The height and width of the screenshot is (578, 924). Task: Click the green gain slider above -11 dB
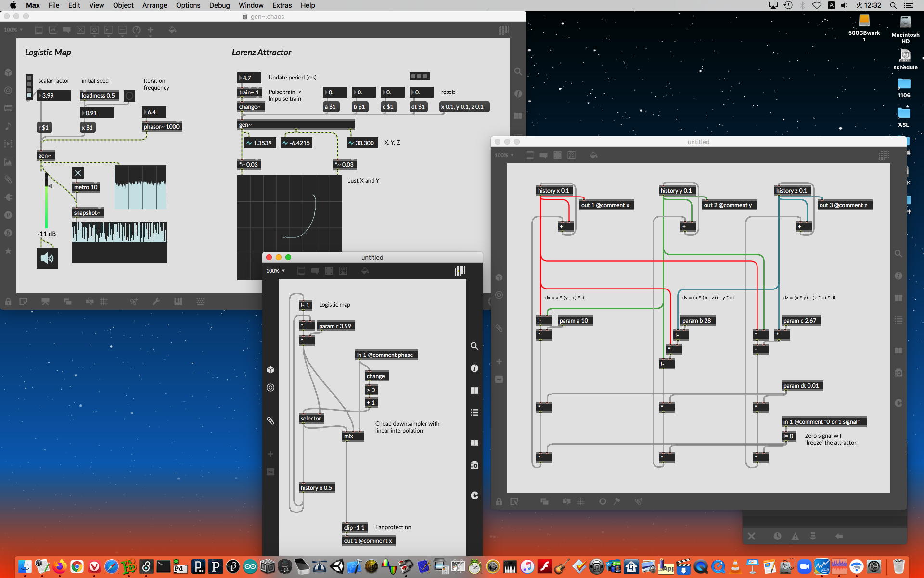tap(47, 207)
